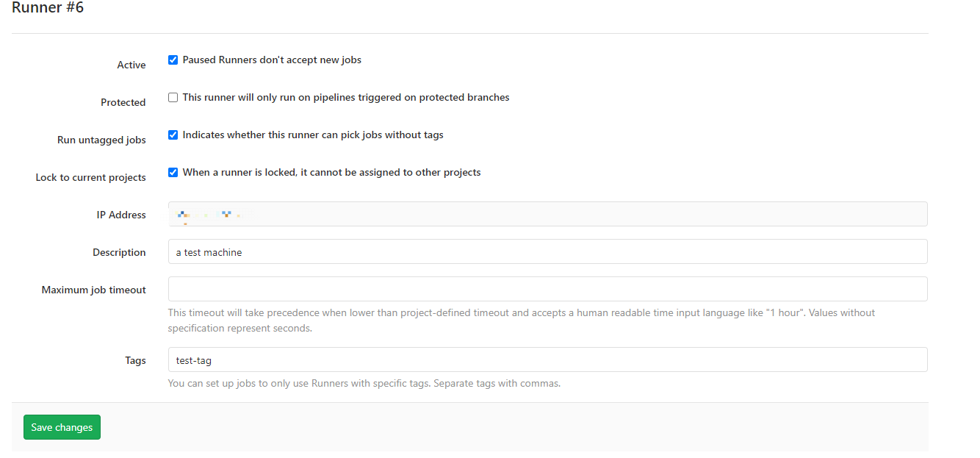The image size is (980, 458).
Task: Click the 'Paused Runners don't accept new jobs' label
Action: coord(272,60)
